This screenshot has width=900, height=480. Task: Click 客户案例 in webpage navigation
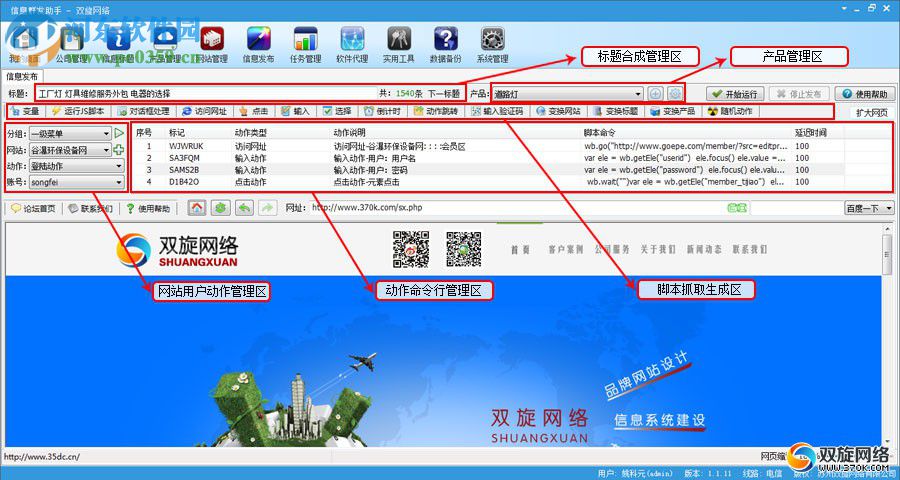(x=565, y=249)
